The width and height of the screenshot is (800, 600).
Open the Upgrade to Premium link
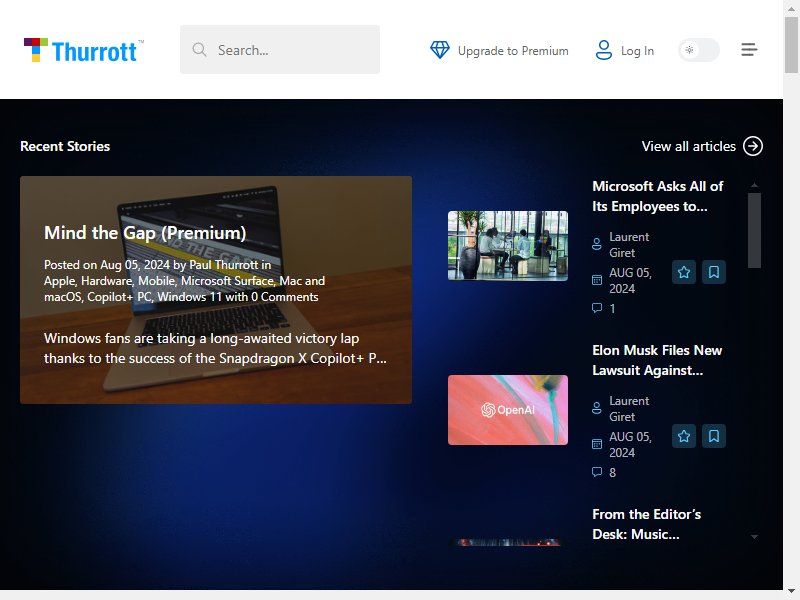513,51
